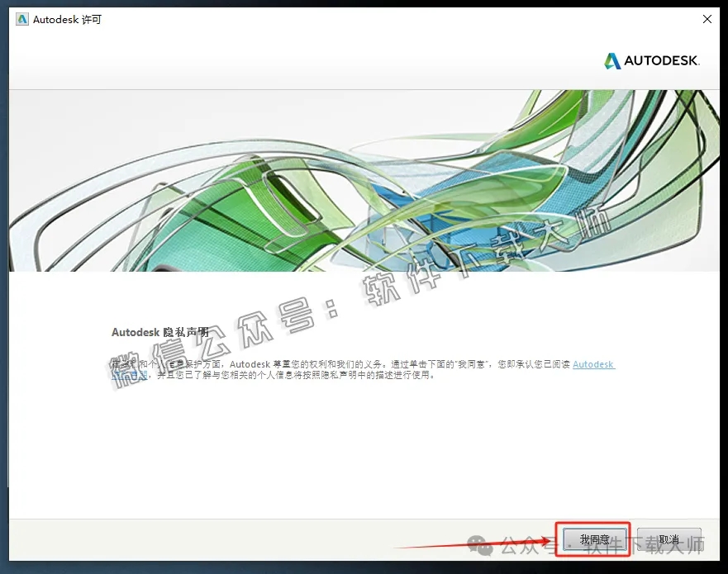Click the Autodesk emblem next to the window title
Image resolution: width=728 pixels, height=574 pixels.
coord(21,19)
